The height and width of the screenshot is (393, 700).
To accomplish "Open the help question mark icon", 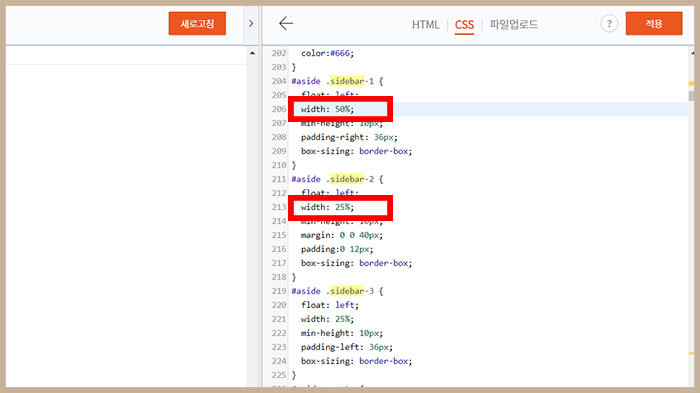I will pos(609,24).
